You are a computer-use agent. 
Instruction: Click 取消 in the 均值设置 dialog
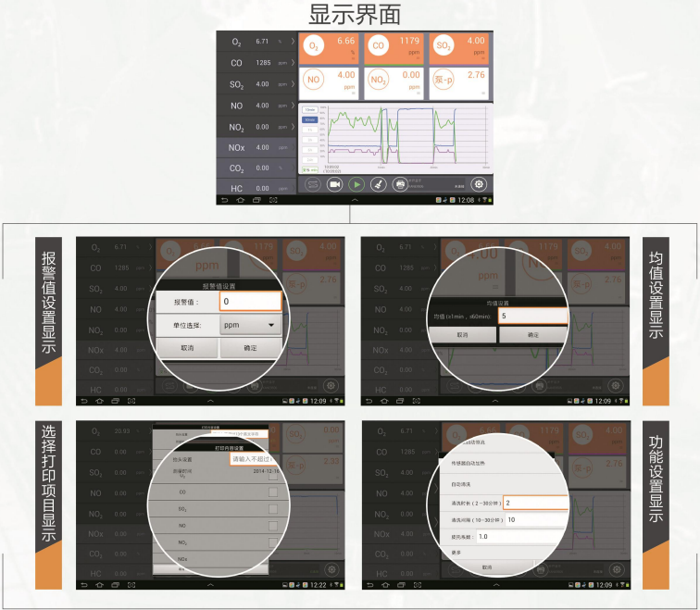pos(462,335)
